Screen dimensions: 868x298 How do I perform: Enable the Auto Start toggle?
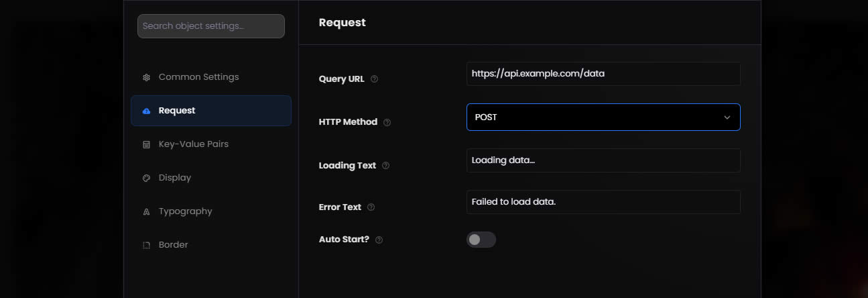pyautogui.click(x=481, y=240)
